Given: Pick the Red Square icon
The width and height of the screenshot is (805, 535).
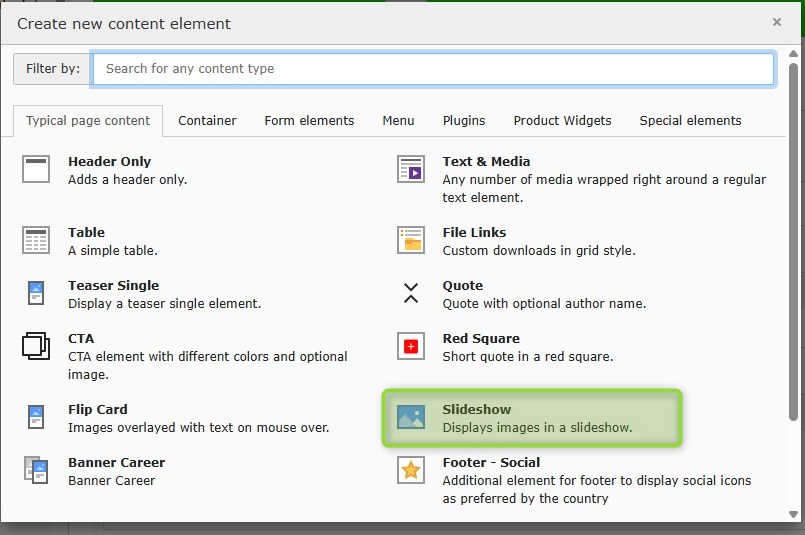Looking at the screenshot, I should [x=411, y=347].
